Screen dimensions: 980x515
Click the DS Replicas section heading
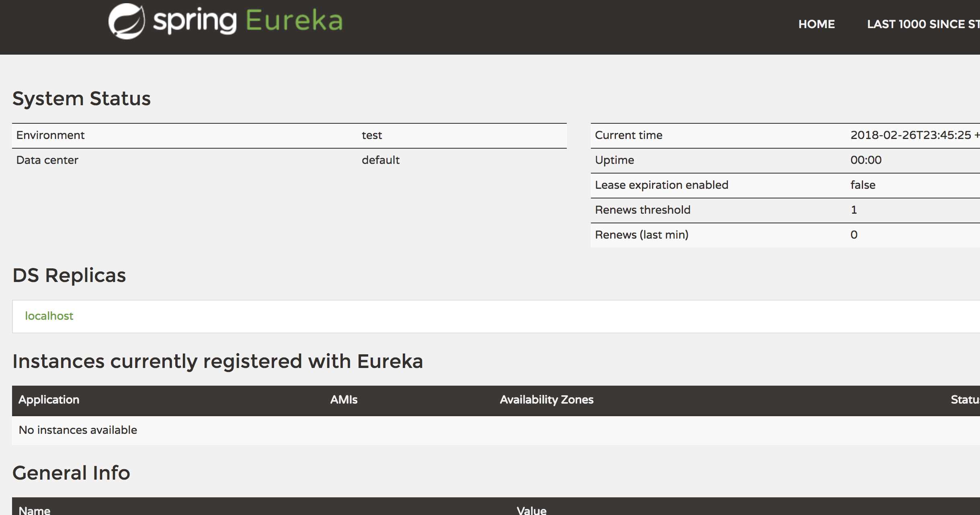pos(69,276)
